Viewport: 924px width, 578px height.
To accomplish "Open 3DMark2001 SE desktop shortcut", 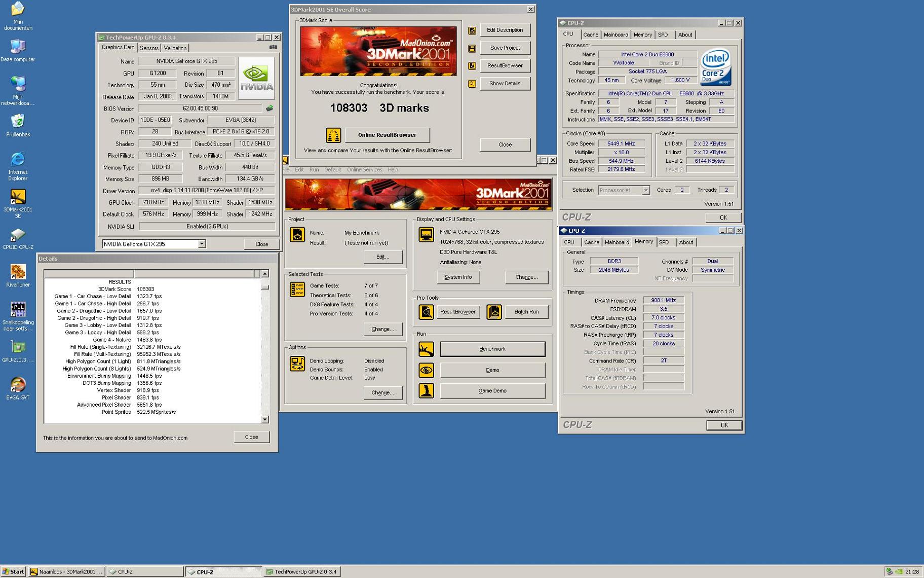I will [18, 197].
